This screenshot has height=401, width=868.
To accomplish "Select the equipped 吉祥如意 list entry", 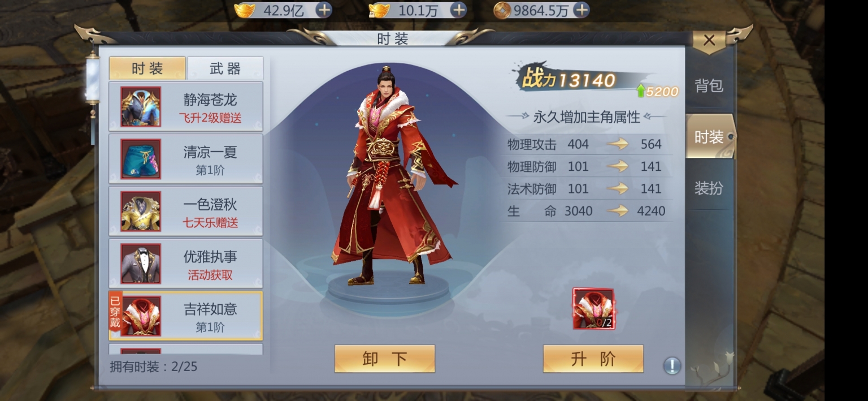I will (x=186, y=316).
